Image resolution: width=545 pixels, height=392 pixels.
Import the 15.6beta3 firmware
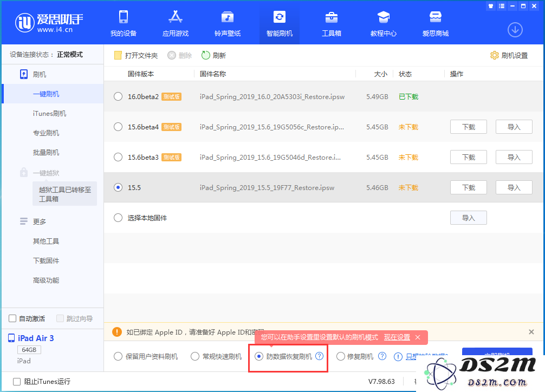tap(514, 157)
